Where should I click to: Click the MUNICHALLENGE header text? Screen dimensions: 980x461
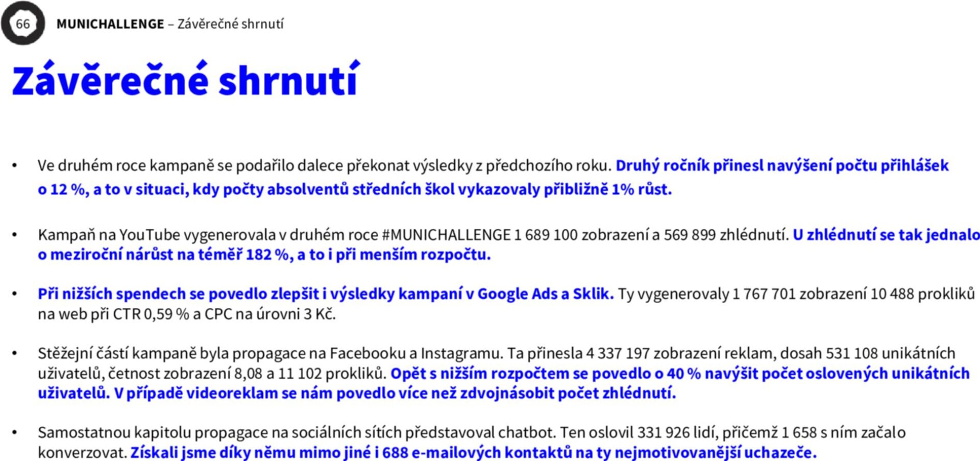coord(110,24)
